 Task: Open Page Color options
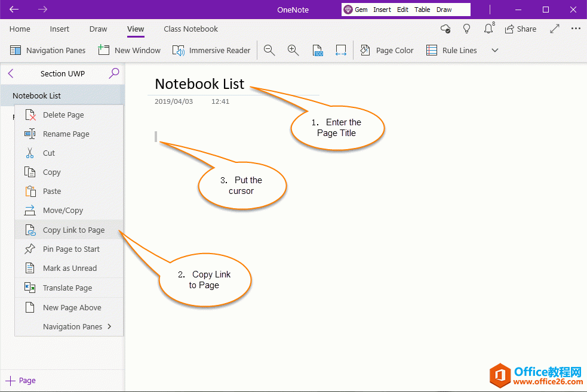[x=387, y=50]
